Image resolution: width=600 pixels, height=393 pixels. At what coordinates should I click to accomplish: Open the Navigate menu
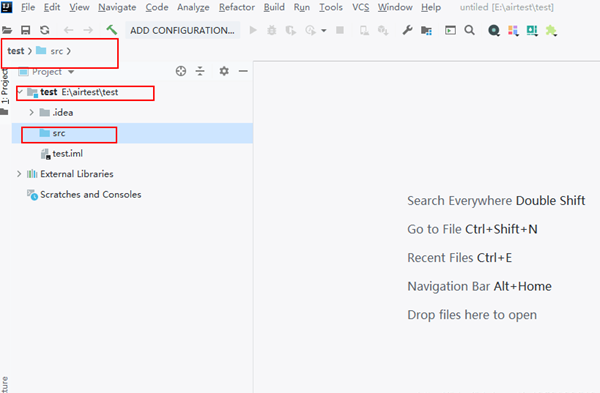point(117,7)
